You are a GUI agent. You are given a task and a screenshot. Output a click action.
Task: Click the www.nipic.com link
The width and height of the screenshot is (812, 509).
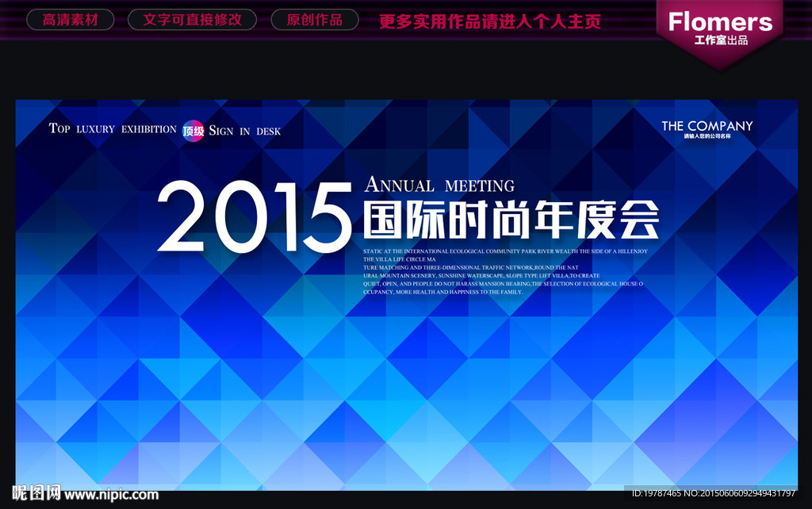point(111,495)
